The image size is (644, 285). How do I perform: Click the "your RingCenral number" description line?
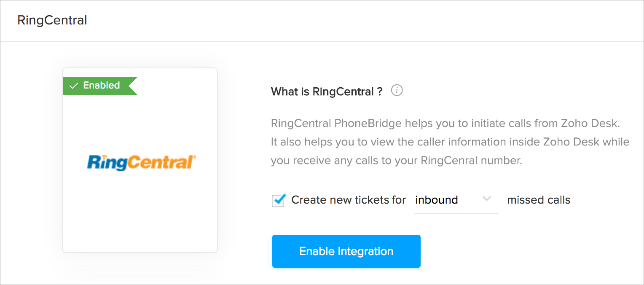396,161
